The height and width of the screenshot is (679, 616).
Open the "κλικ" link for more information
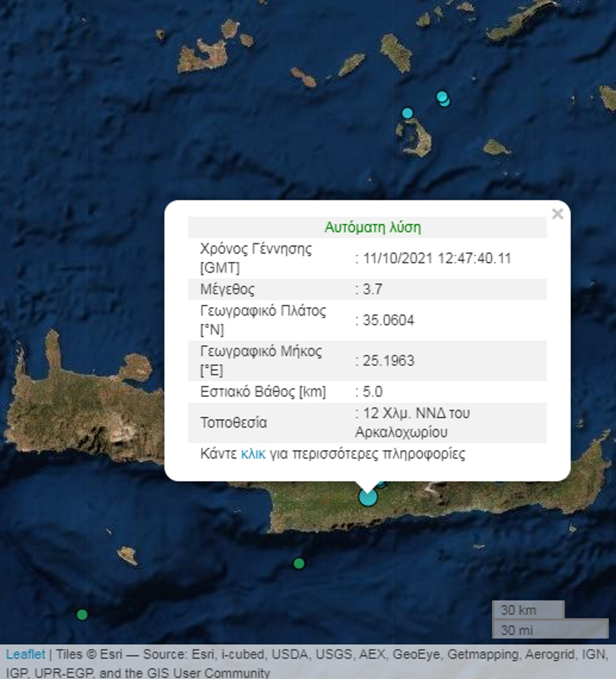253,454
